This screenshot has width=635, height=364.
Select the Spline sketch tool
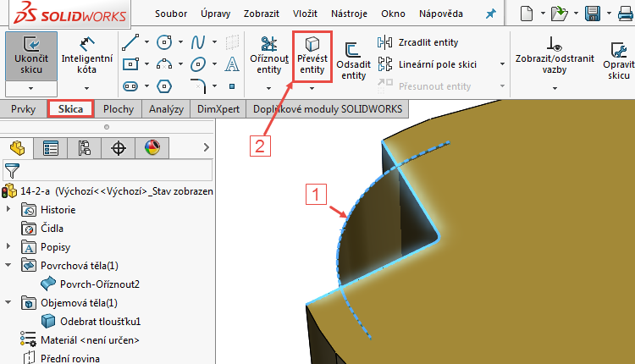click(198, 42)
